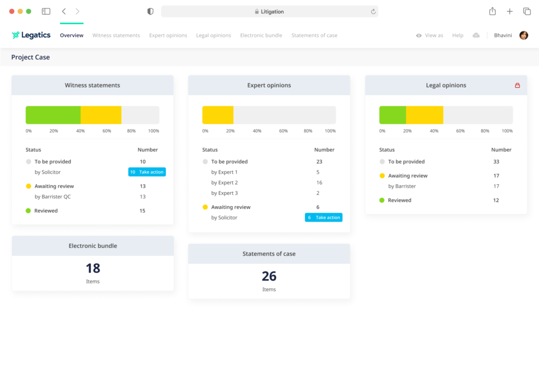The image size is (539, 392).
Task: Go forward with the forward arrow
Action: (x=77, y=12)
